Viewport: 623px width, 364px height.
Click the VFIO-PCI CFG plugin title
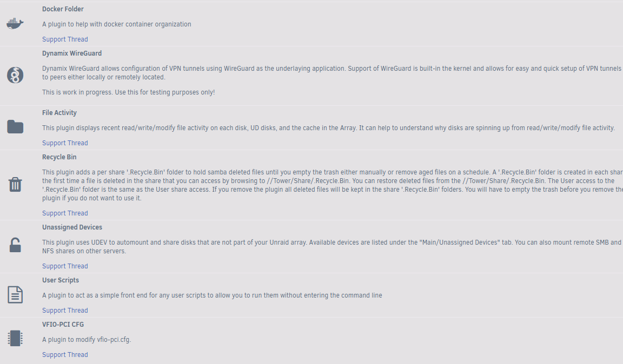coord(63,325)
